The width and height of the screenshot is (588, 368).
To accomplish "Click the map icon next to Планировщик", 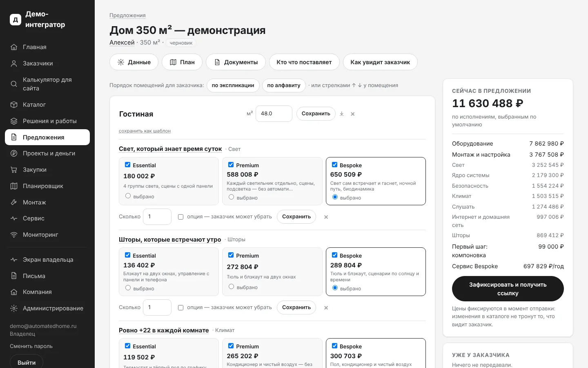I will click(x=14, y=186).
